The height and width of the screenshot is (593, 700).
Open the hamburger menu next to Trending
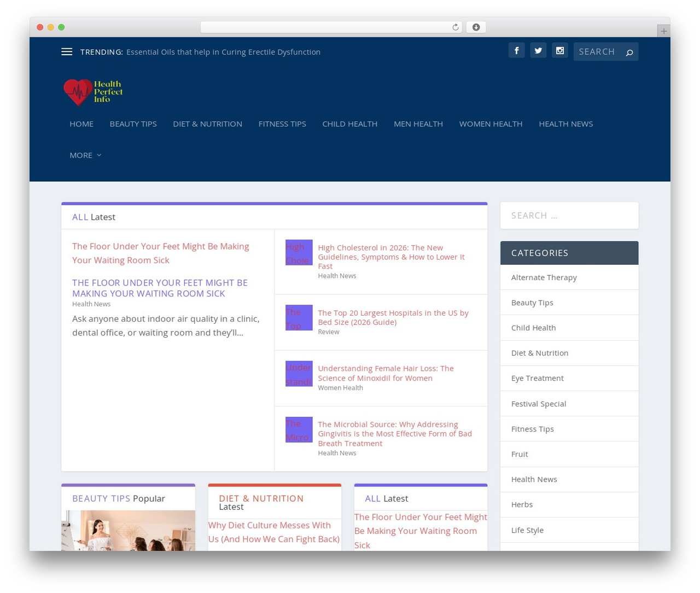(x=67, y=51)
